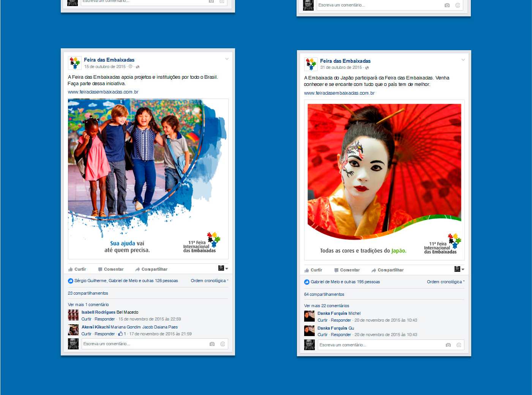Screen dimensions: 532x395
Task: View 23 compartilhamentos on left post
Action: click(x=88, y=293)
